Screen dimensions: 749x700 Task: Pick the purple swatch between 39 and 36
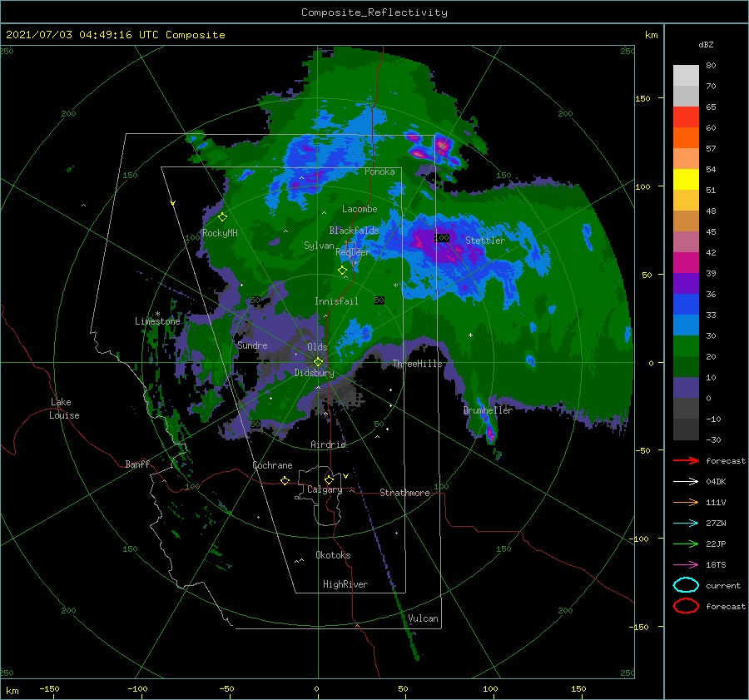coord(686,283)
